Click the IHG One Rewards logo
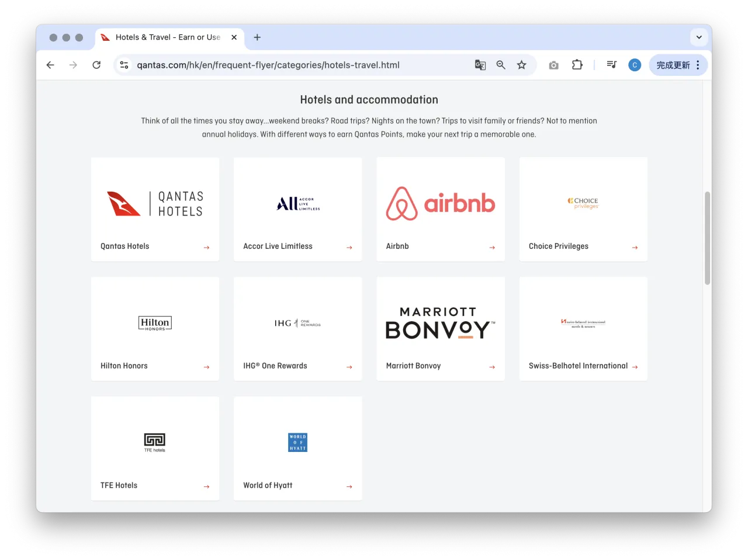Screen dimensions: 748x560 [298, 323]
